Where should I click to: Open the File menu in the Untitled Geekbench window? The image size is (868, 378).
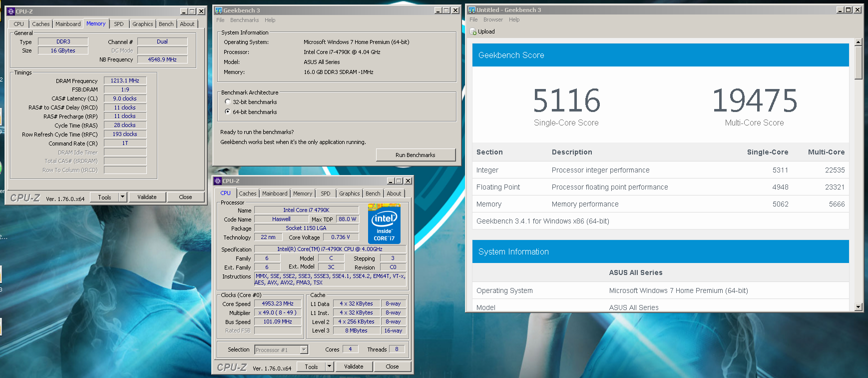point(473,19)
